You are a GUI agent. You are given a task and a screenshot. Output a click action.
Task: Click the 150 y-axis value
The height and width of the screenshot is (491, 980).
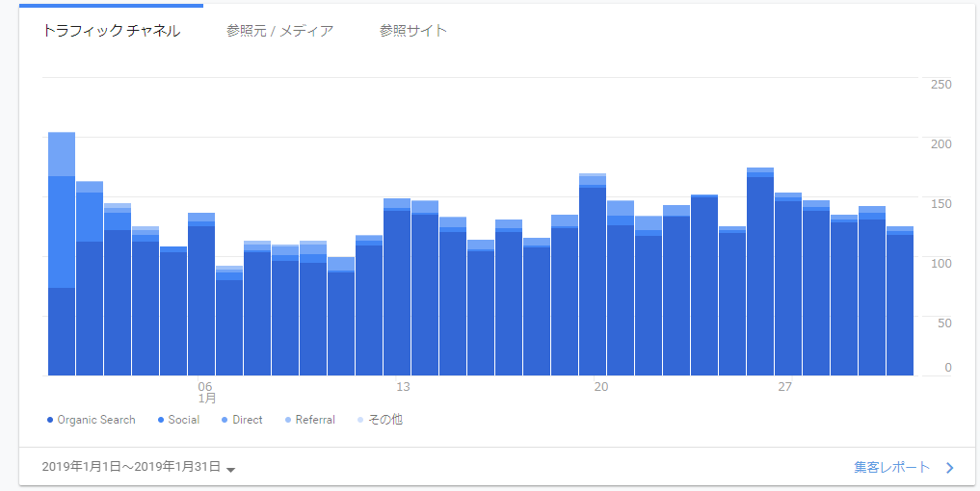click(x=941, y=204)
